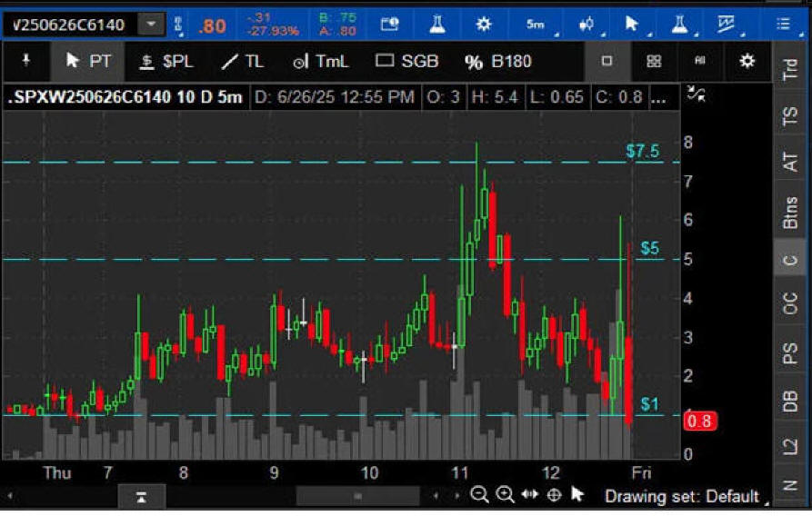Screen dimensions: 812x516
Task: Open the L2 side tab
Action: click(790, 446)
